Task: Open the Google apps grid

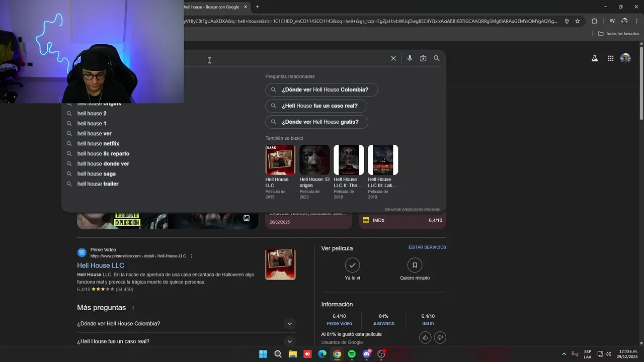Action: click(611, 58)
